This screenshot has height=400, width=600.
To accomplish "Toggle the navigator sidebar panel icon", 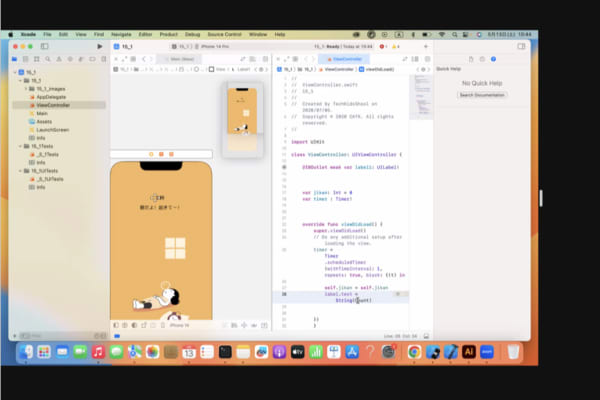I will click(x=44, y=46).
